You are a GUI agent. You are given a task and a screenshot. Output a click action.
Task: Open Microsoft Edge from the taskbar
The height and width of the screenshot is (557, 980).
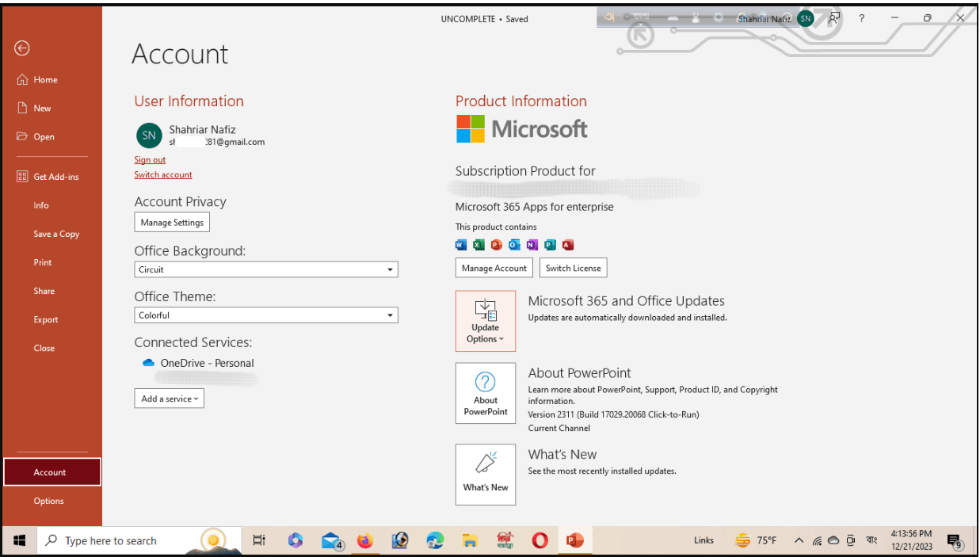435,540
